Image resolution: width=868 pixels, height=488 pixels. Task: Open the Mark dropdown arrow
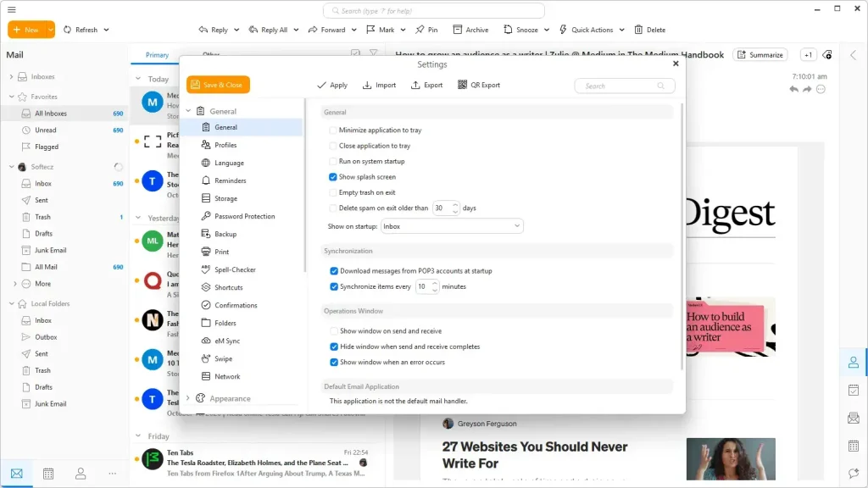point(403,30)
